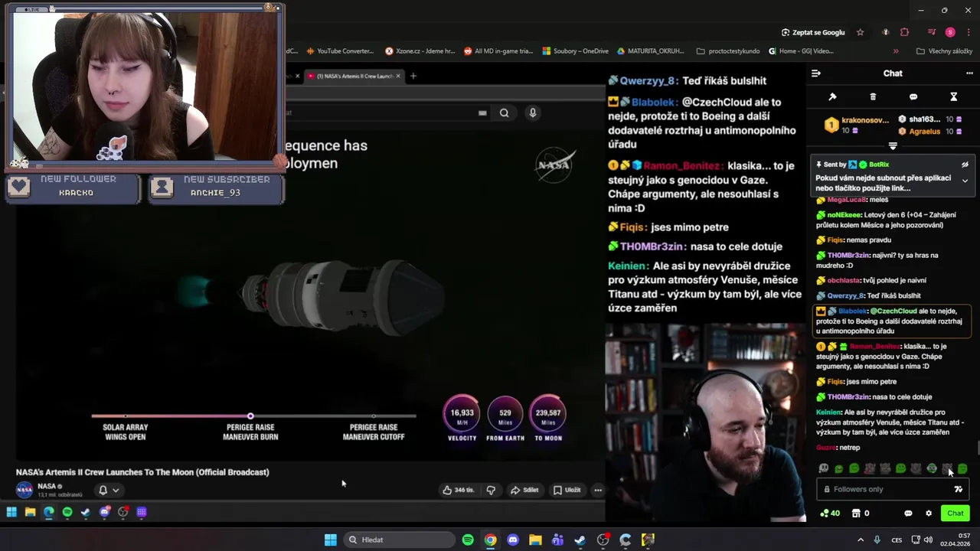
Task: Open Chrome profile avatar
Action: coord(950,32)
